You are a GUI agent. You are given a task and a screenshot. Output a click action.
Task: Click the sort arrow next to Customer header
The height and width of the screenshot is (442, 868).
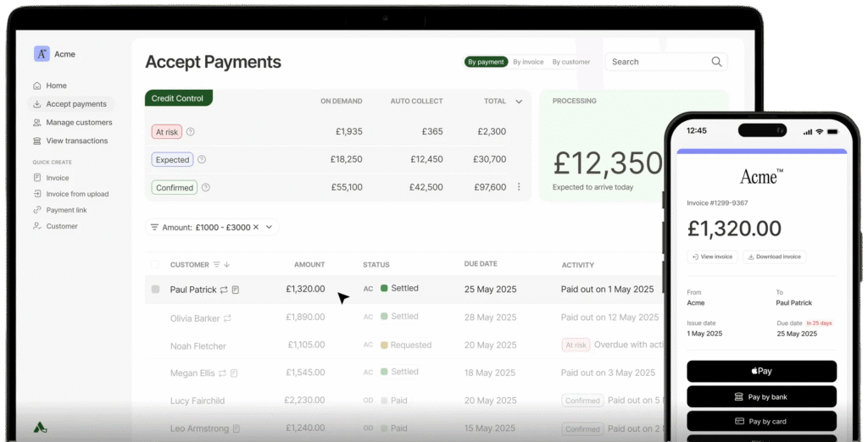tap(227, 265)
